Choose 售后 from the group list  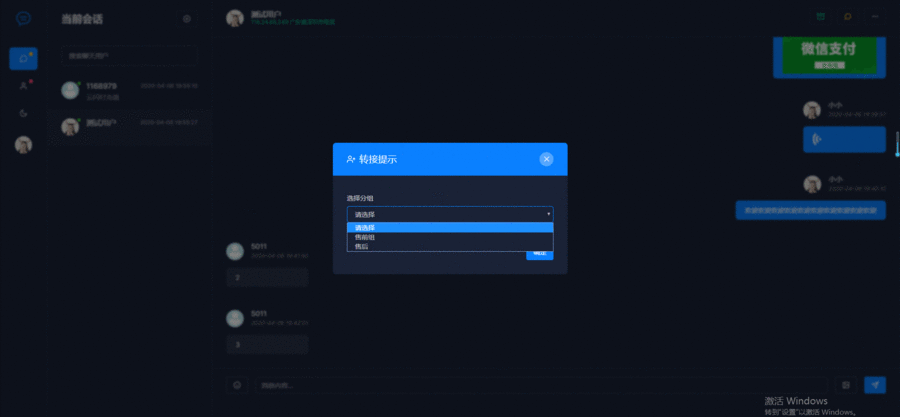pos(449,246)
